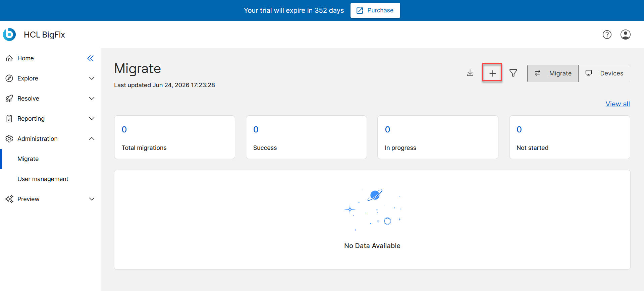644x291 pixels.
Task: Open the View all link
Action: (x=618, y=104)
